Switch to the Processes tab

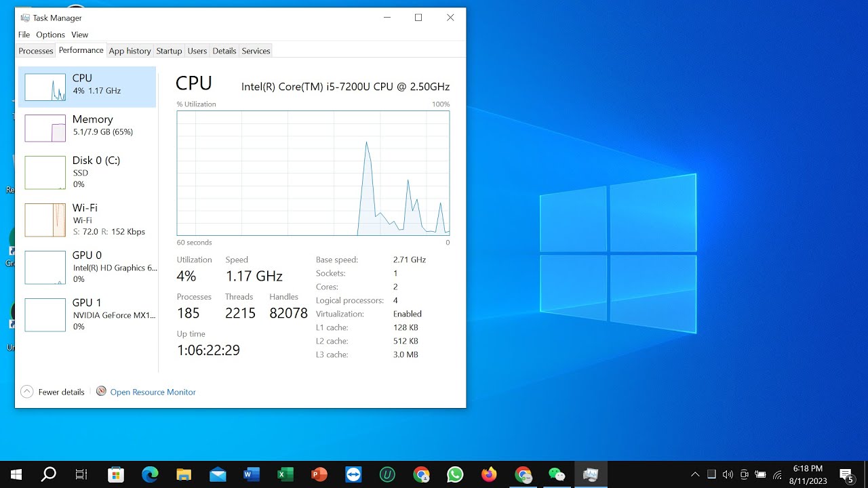coord(36,51)
